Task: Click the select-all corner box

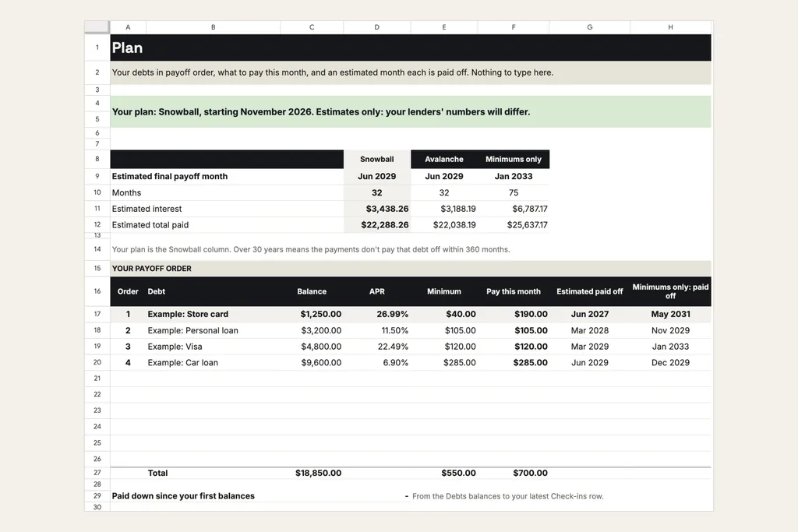Action: pos(97,27)
